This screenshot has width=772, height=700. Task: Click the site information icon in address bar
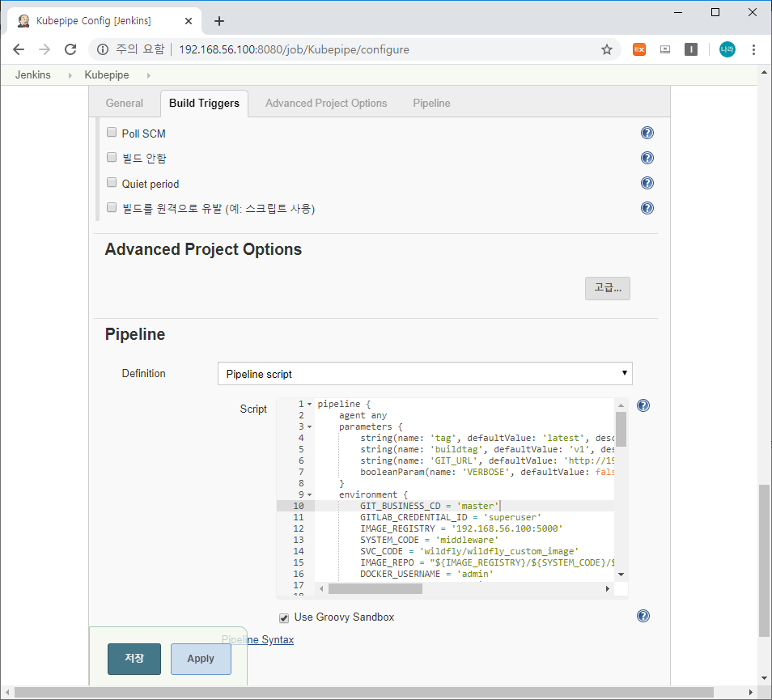(x=103, y=49)
